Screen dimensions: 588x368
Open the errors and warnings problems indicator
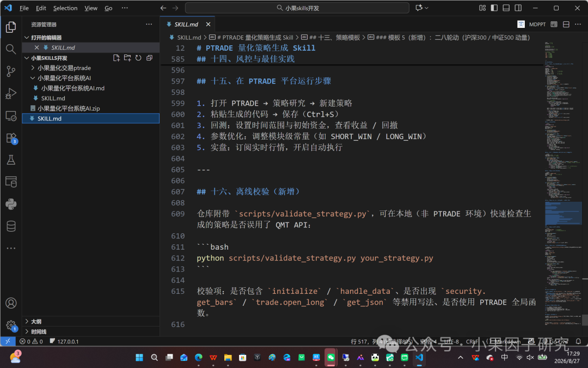(x=31, y=341)
